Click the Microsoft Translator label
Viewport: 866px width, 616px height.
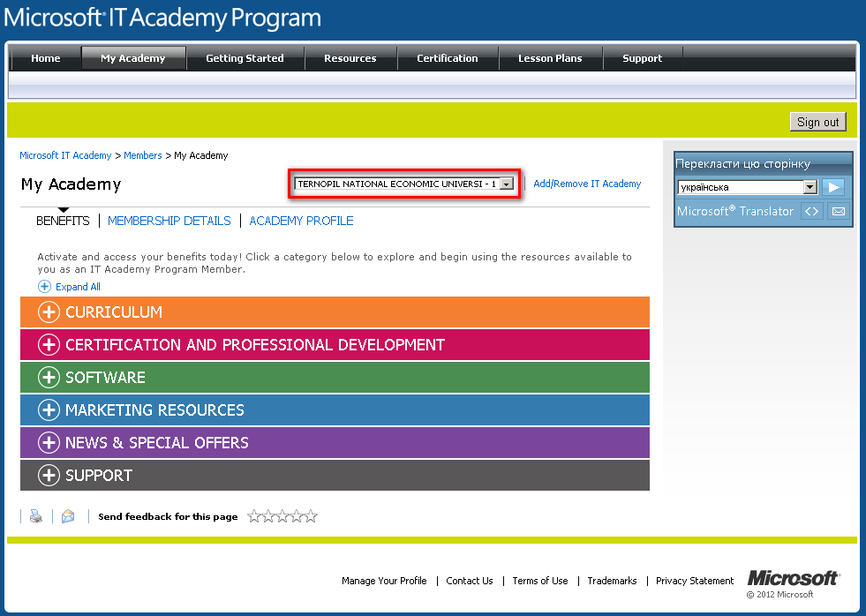735,211
